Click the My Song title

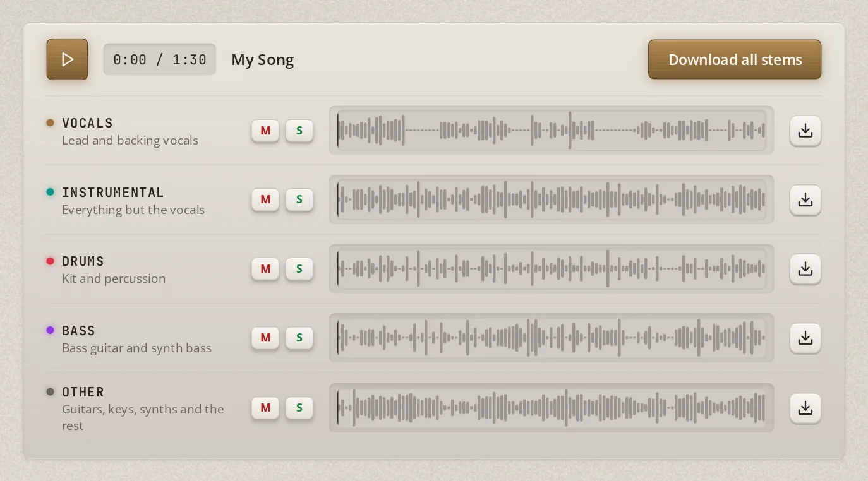[263, 60]
